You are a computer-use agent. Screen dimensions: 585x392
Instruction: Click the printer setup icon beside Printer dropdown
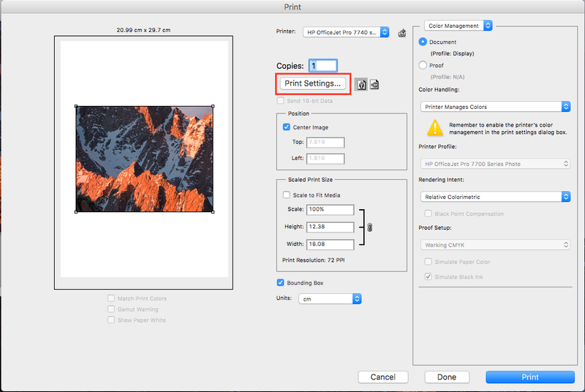coord(401,33)
